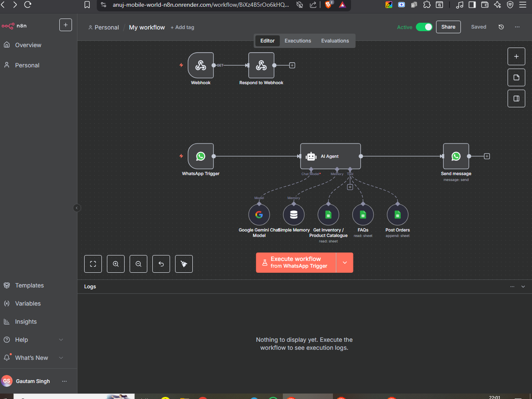Select the WhatsApp Trigger node

(x=201, y=156)
